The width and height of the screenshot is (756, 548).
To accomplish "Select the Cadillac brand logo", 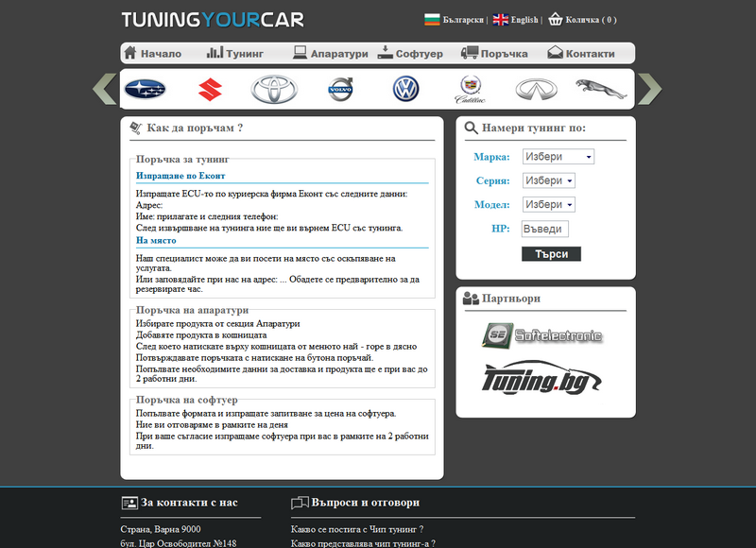I will tap(470, 89).
